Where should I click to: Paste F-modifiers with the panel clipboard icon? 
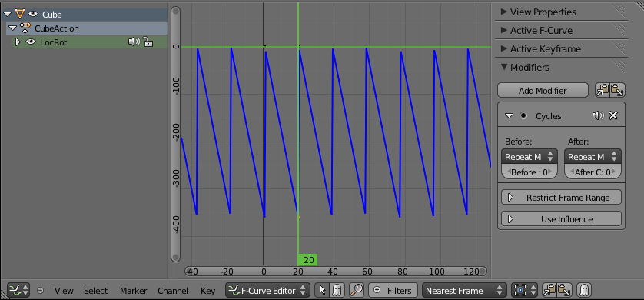tap(617, 91)
